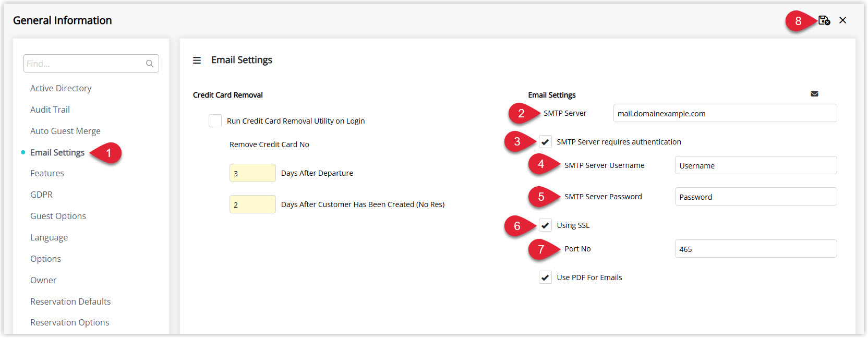Open Active Directory settings
Image resolution: width=868 pixels, height=338 pixels.
point(61,88)
